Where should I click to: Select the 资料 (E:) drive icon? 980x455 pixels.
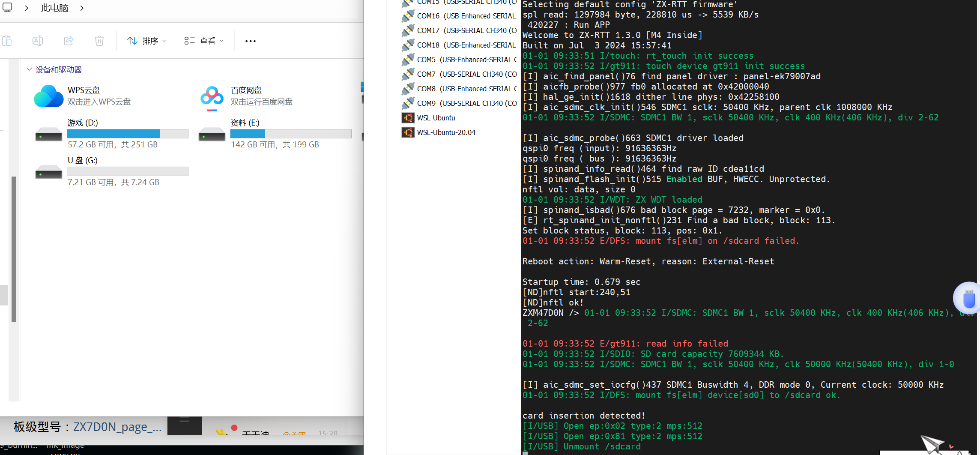pyautogui.click(x=212, y=135)
